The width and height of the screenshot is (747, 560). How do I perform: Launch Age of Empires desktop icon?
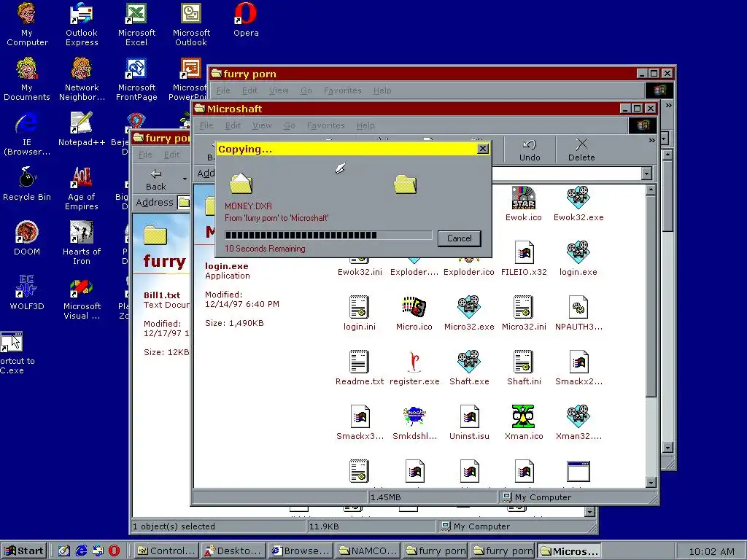[x=82, y=189]
